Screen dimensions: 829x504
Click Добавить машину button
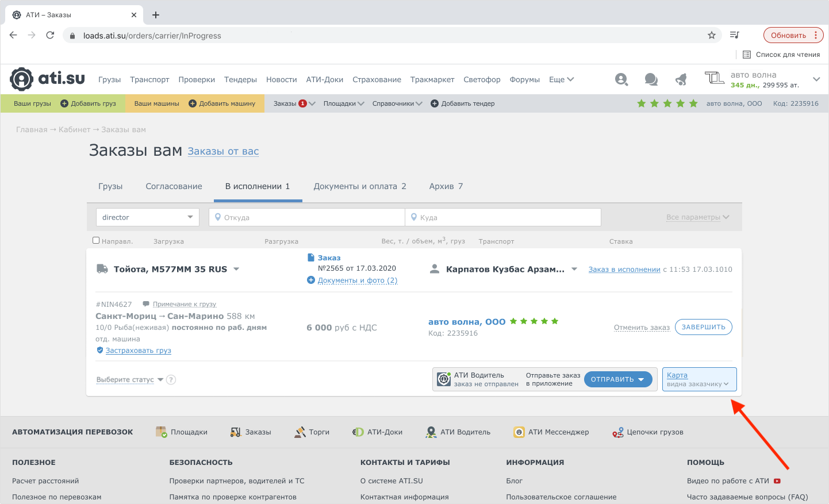coord(222,103)
